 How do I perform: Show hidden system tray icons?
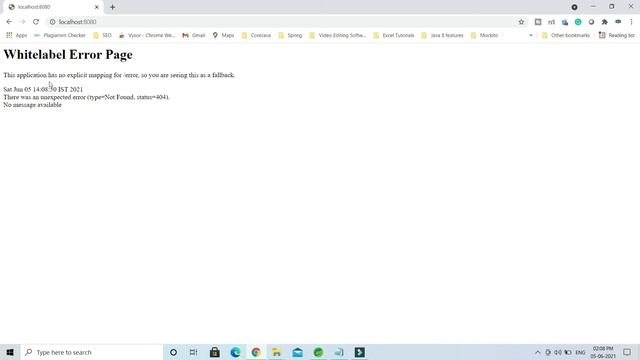(x=538, y=352)
